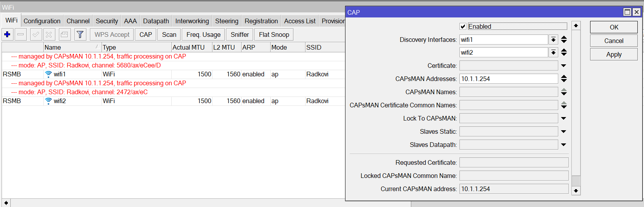Click the Comment note icon
The width and height of the screenshot is (644, 207).
65,34
